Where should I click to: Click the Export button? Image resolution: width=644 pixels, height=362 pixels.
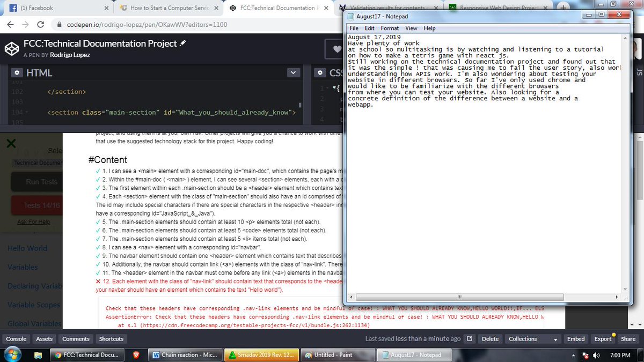click(x=603, y=339)
